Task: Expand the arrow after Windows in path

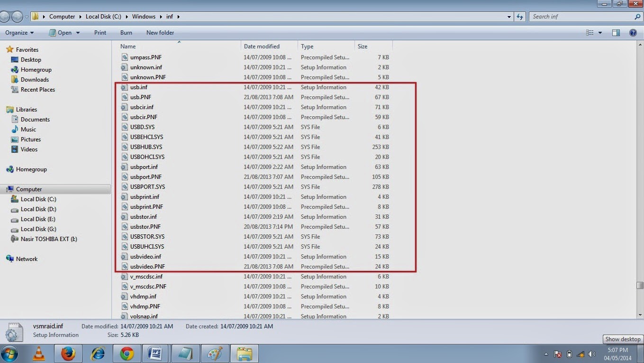Action: [161, 17]
